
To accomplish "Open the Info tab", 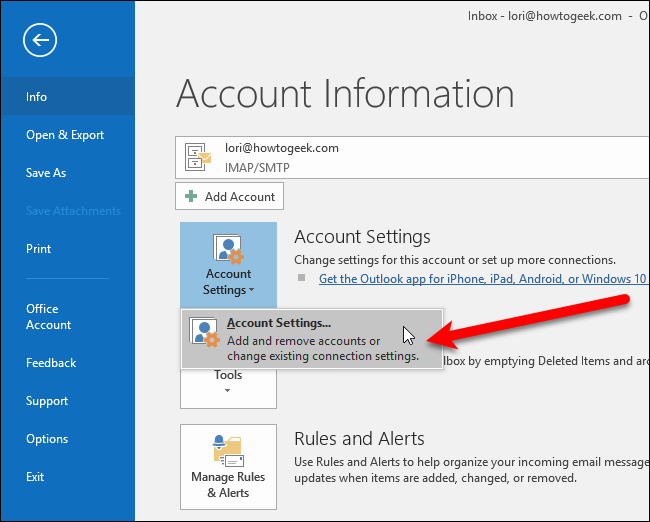I will coord(68,97).
